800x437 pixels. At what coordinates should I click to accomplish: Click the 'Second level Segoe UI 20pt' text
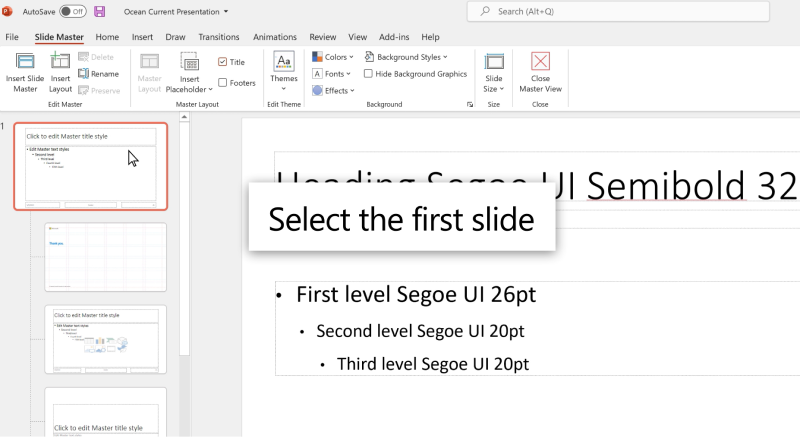pyautogui.click(x=420, y=331)
